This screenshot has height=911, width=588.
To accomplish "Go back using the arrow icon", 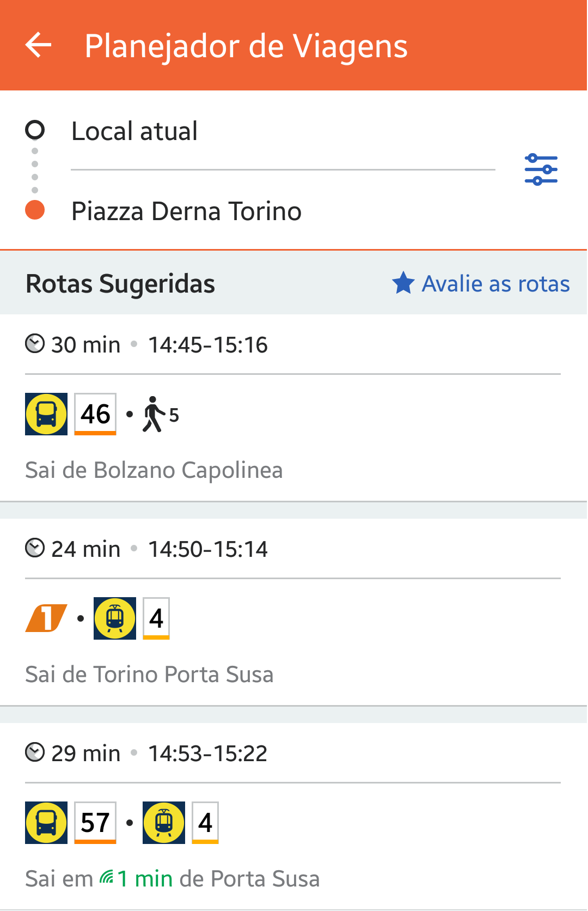I will [38, 45].
